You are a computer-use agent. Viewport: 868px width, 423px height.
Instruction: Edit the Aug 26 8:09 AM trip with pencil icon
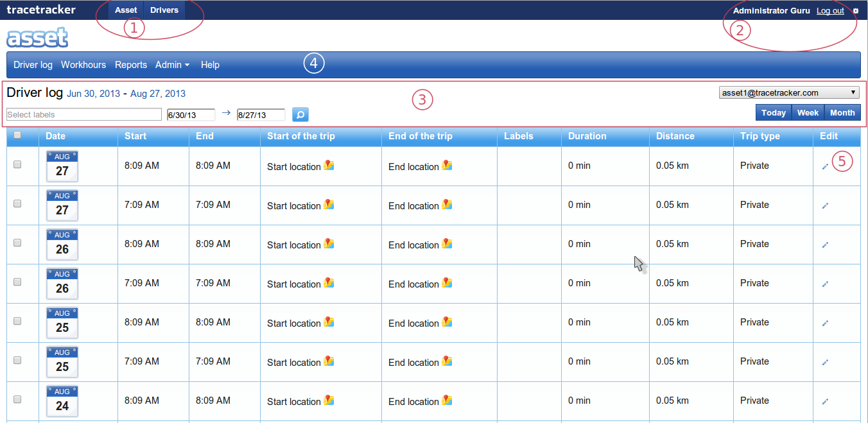click(x=826, y=245)
